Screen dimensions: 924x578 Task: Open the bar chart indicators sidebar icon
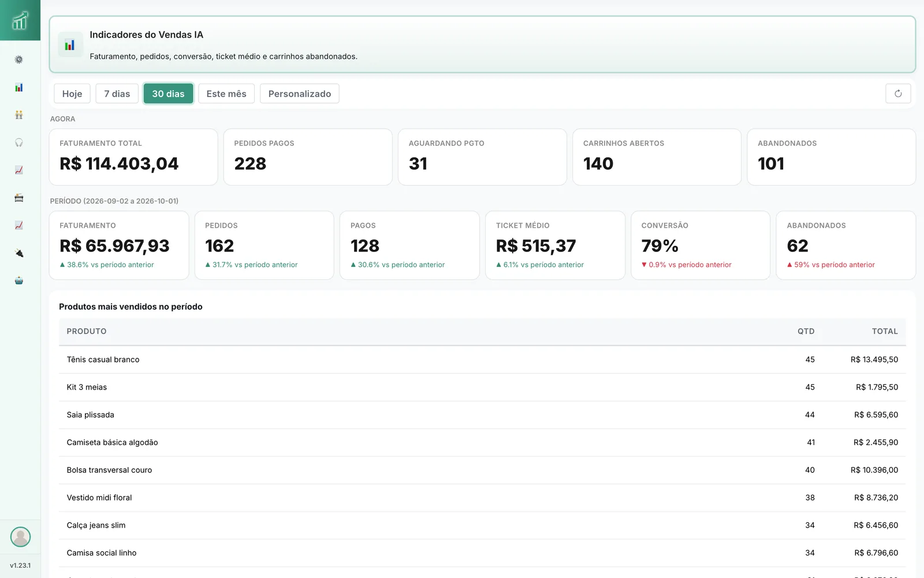[x=19, y=87]
